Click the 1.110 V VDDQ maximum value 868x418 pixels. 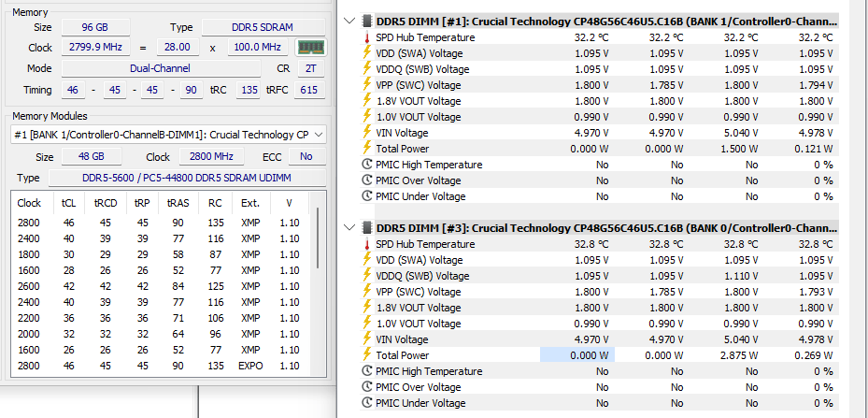coord(742,276)
